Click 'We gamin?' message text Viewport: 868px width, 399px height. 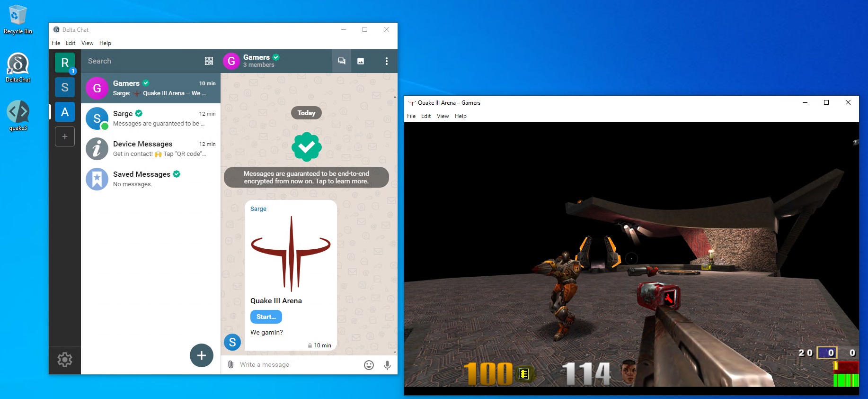coord(266,333)
